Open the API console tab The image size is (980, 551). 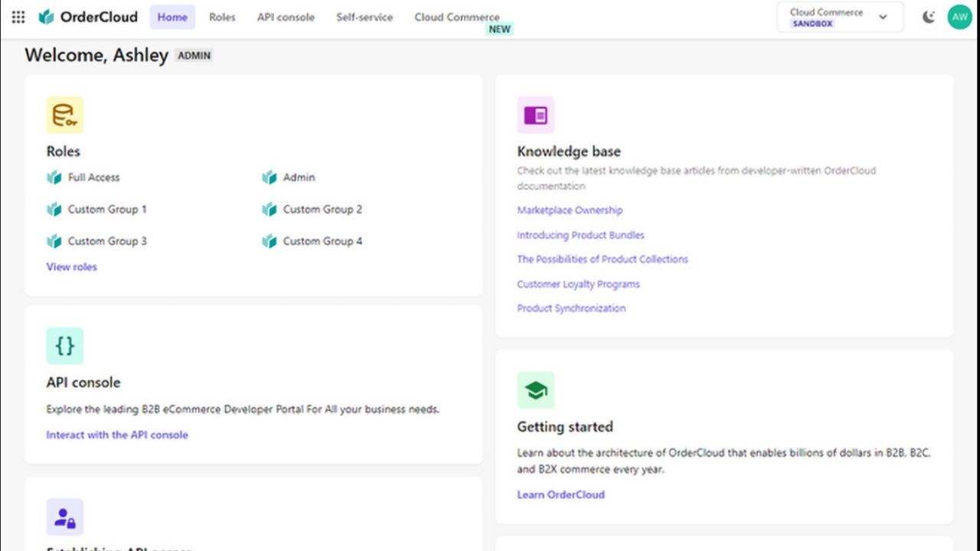pyautogui.click(x=286, y=17)
